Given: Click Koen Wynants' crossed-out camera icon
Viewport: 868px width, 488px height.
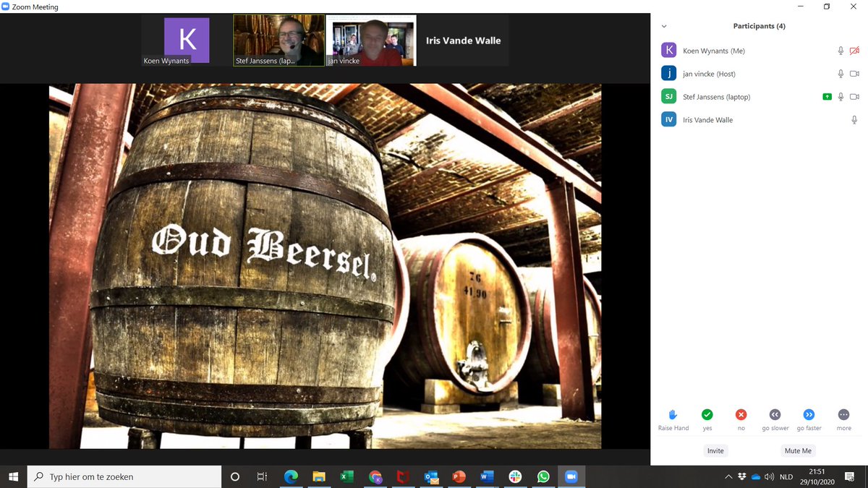Looking at the screenshot, I should tap(854, 51).
